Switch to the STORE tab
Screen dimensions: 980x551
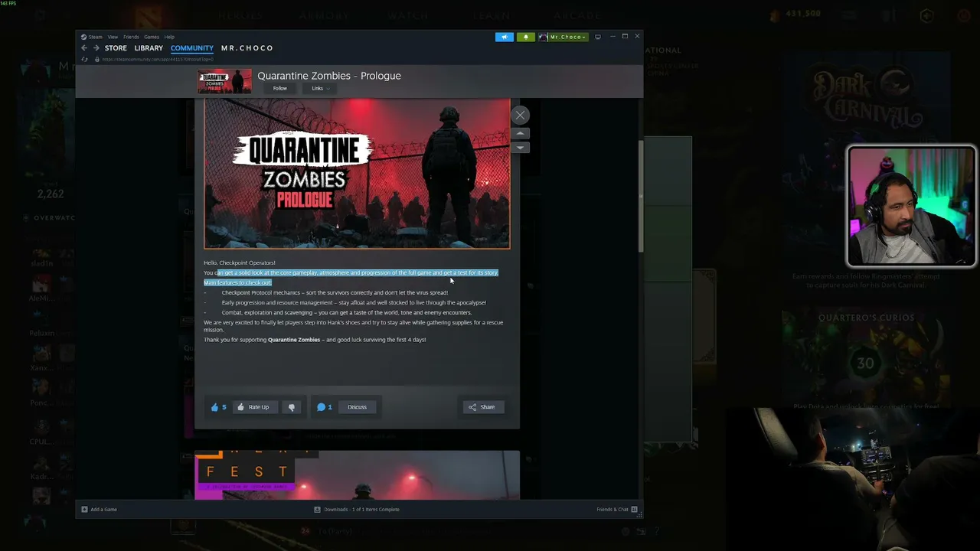tap(116, 48)
